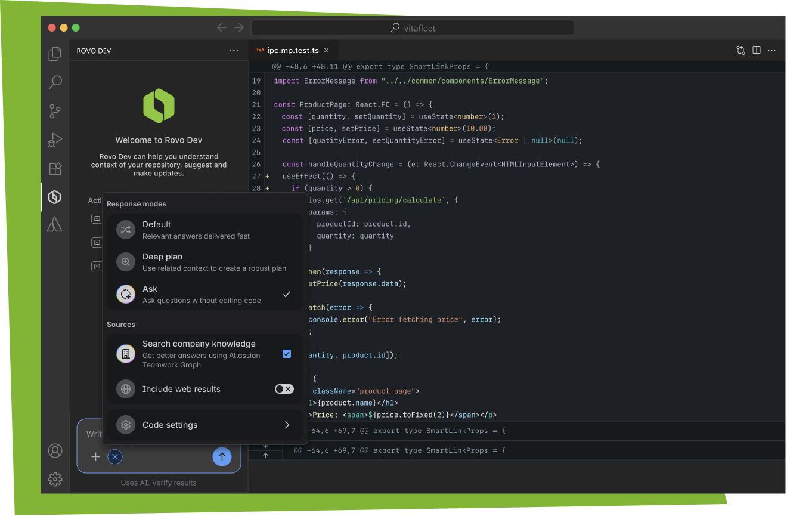812x516 pixels.
Task: Open the Search magnifier in sidebar
Action: [55, 82]
